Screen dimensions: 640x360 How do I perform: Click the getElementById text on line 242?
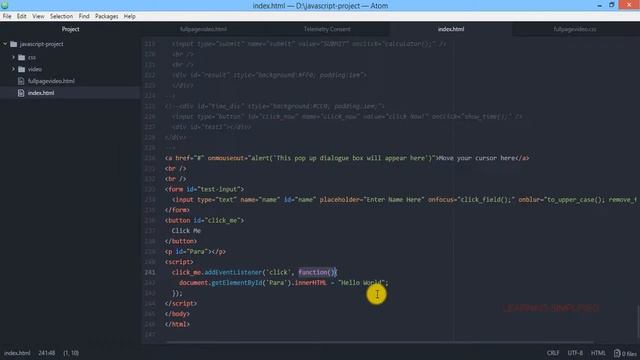point(237,282)
